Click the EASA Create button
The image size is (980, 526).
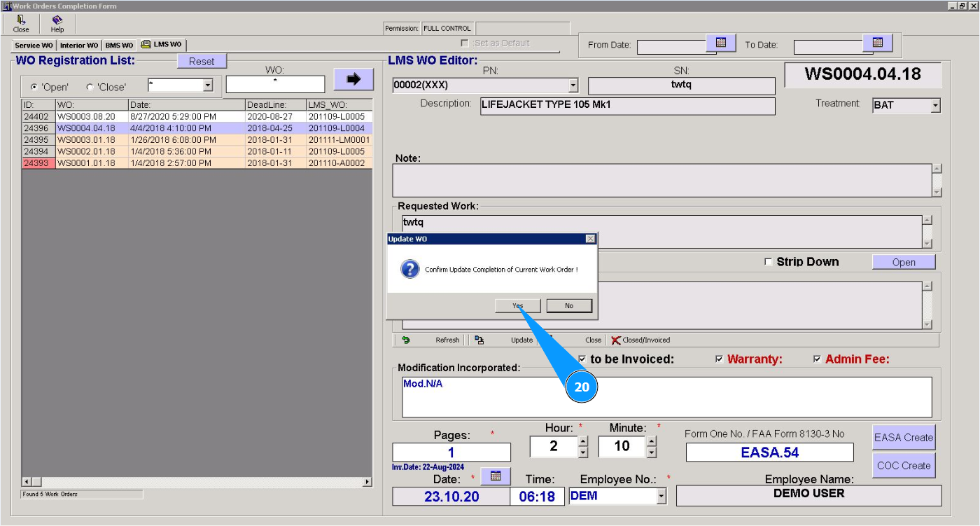(x=903, y=437)
